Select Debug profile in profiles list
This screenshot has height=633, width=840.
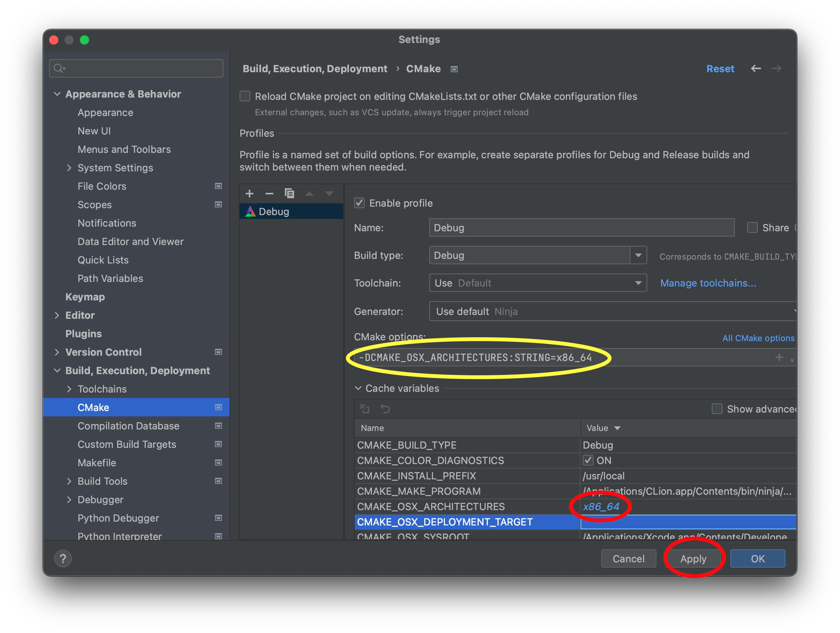point(291,212)
